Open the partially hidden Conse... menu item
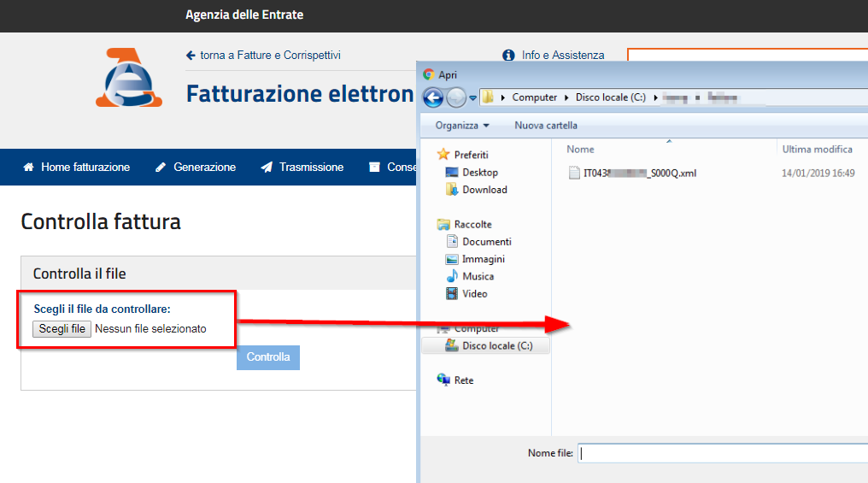The width and height of the screenshot is (868, 483). [392, 168]
